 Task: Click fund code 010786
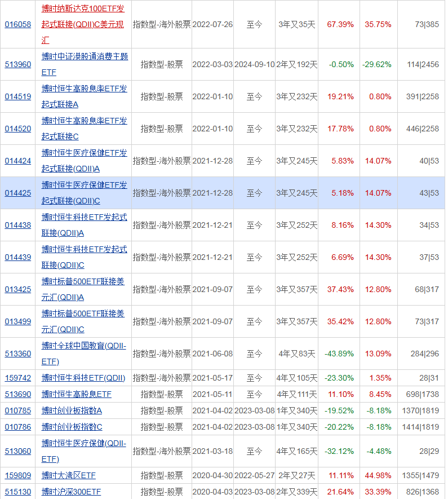point(18,427)
